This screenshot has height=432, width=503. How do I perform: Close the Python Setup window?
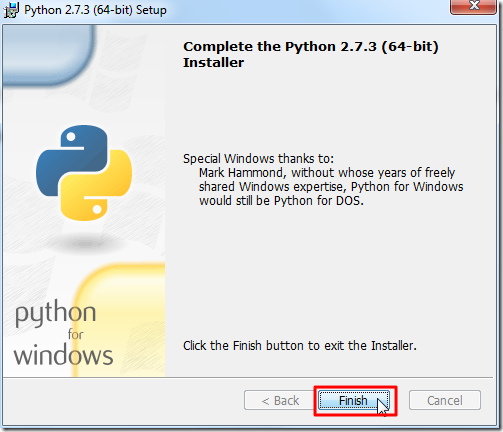point(473,7)
